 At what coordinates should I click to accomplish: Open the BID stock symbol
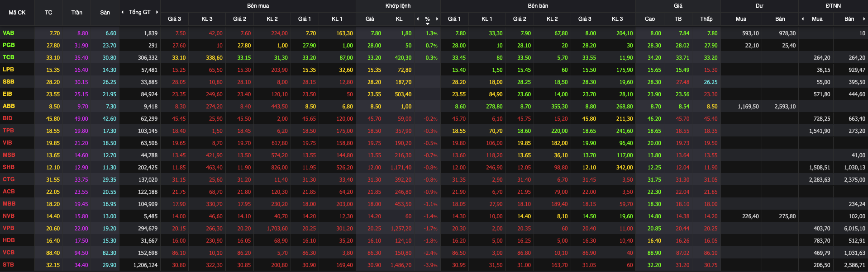(8, 118)
